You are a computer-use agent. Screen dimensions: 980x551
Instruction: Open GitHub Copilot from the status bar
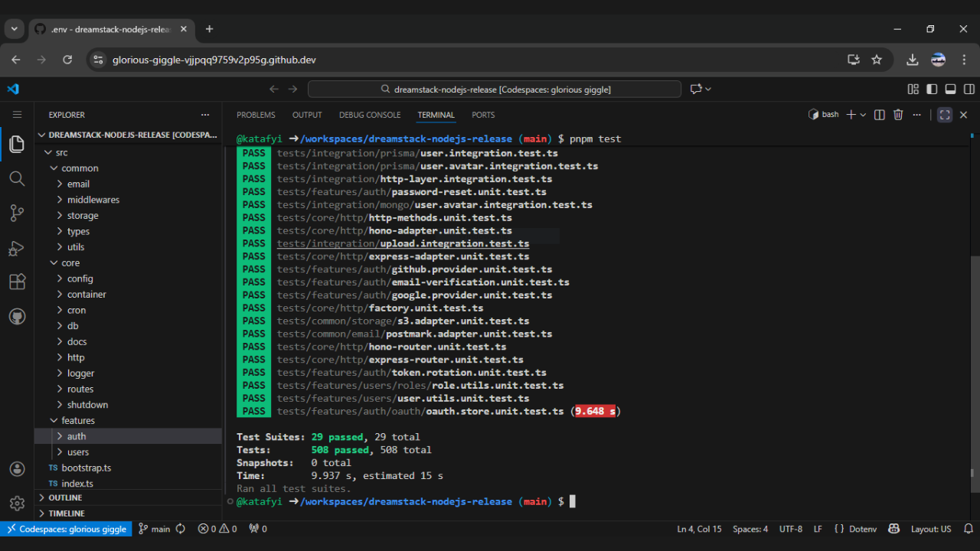(x=893, y=528)
